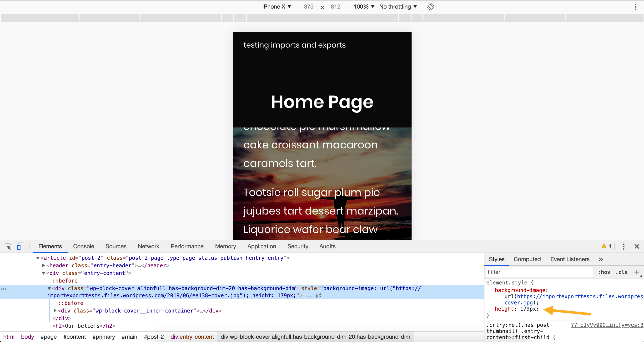
Task: Switch to the Console tab
Action: 84,246
